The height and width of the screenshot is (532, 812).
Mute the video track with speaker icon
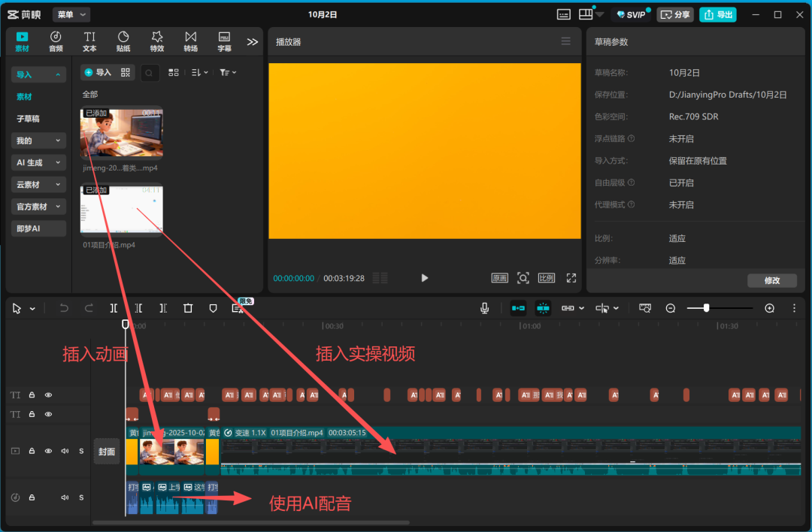[x=65, y=451]
